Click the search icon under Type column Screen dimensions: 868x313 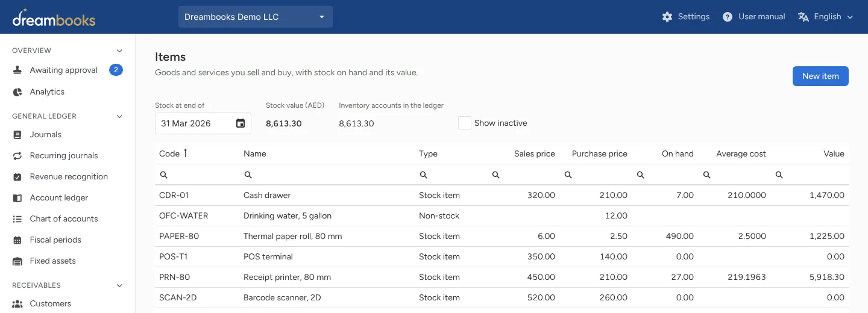pos(423,175)
